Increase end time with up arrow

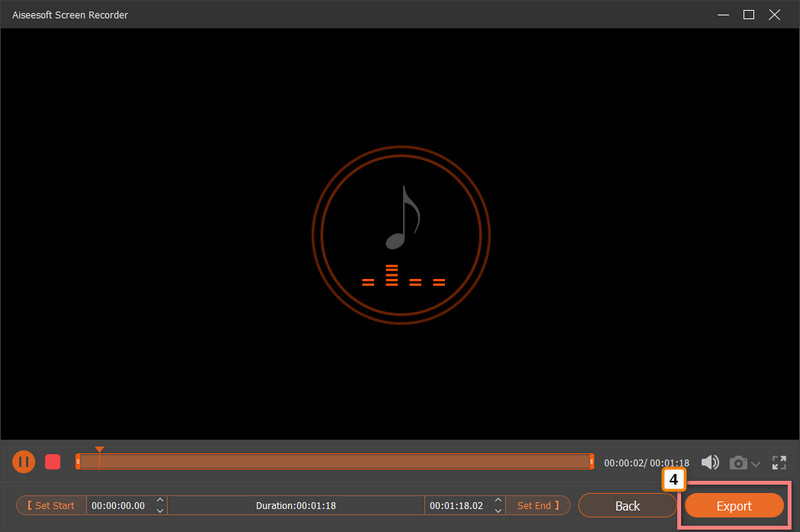coord(497,499)
